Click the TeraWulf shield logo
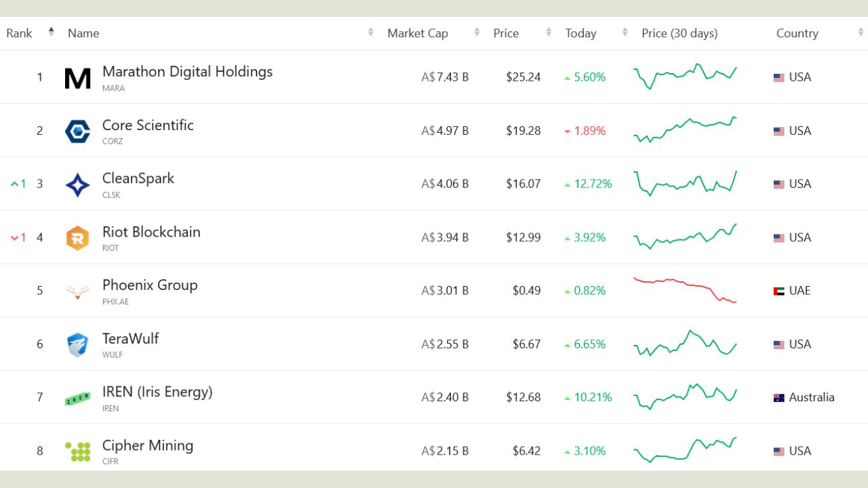Image resolution: width=868 pixels, height=488 pixels. click(77, 344)
